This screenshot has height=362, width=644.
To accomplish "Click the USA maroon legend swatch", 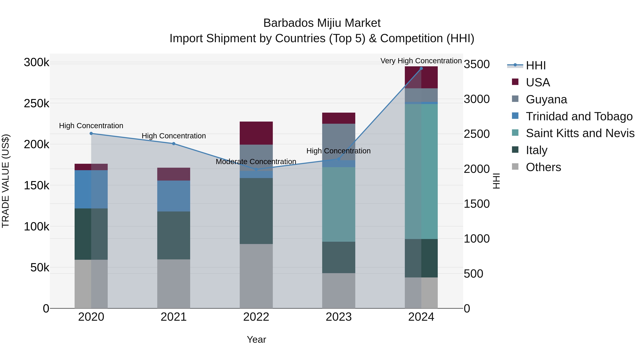I will click(515, 82).
